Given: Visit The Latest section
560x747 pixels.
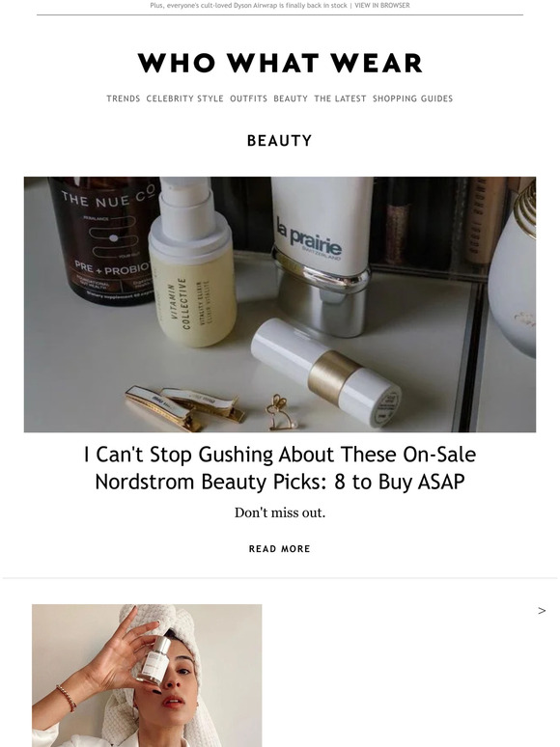Looking at the screenshot, I should tap(340, 98).
